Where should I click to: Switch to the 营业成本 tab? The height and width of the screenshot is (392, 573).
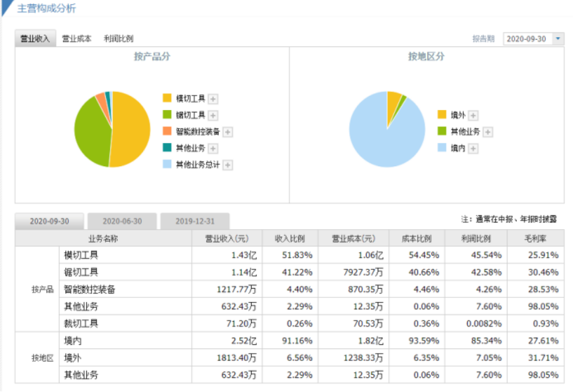[x=76, y=38]
